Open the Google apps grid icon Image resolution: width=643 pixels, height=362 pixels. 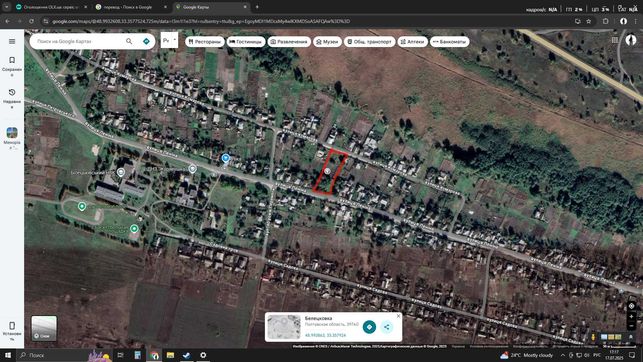(x=615, y=40)
